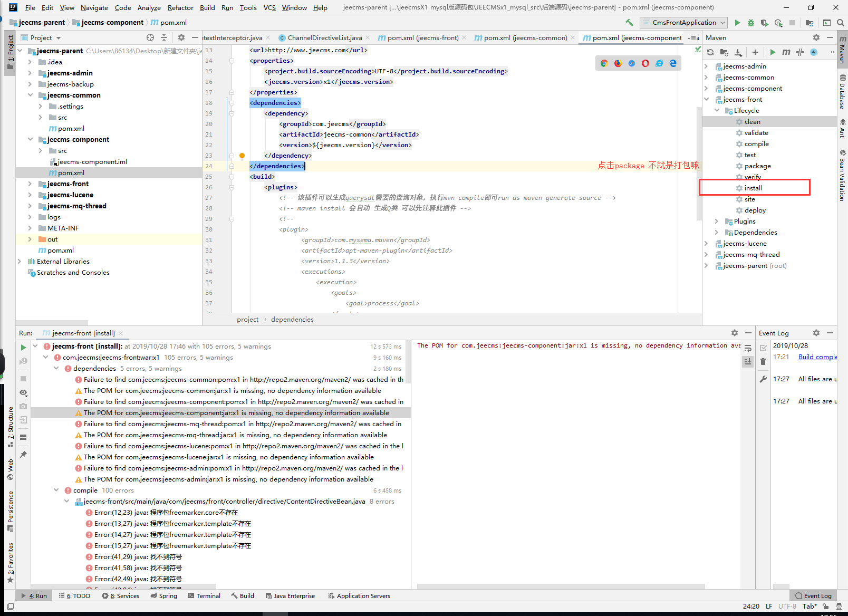Image resolution: width=848 pixels, height=616 pixels.
Task: Click the Debug bug icon in toolbar
Action: pyautogui.click(x=750, y=23)
